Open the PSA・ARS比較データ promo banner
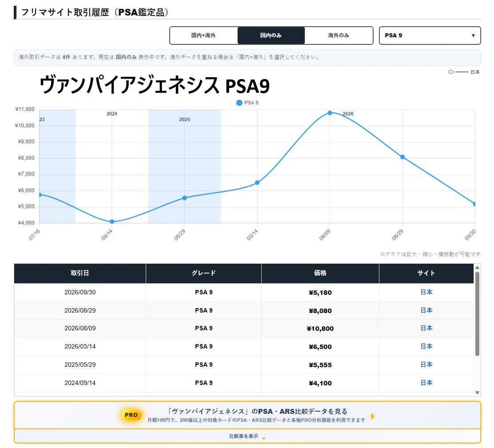Viewport: 494px width, 448px height. [247, 415]
